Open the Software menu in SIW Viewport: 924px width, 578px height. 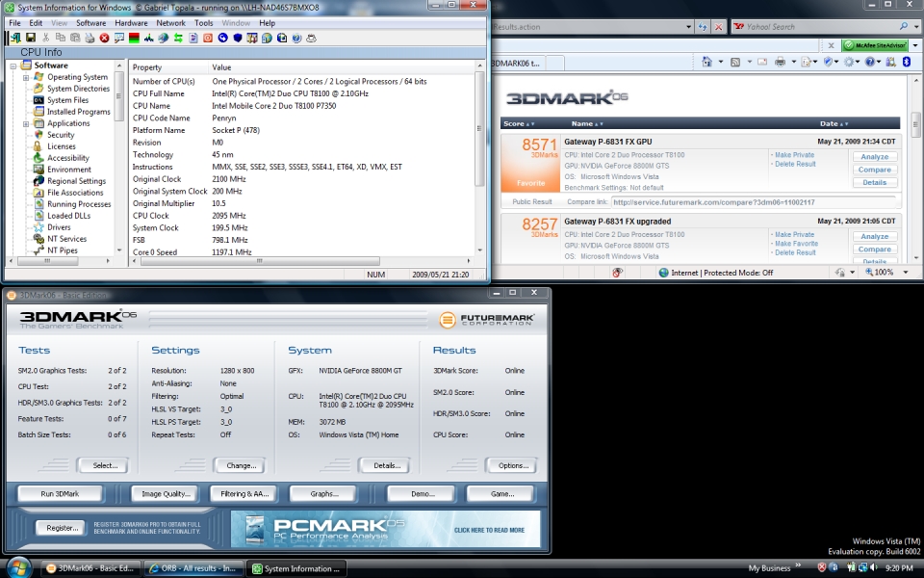tap(91, 23)
